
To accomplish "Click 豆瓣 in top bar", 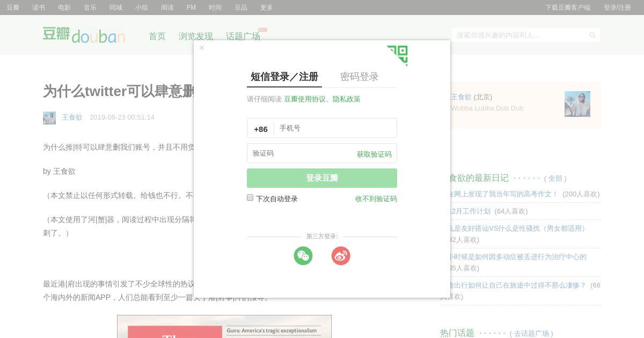I will (13, 8).
